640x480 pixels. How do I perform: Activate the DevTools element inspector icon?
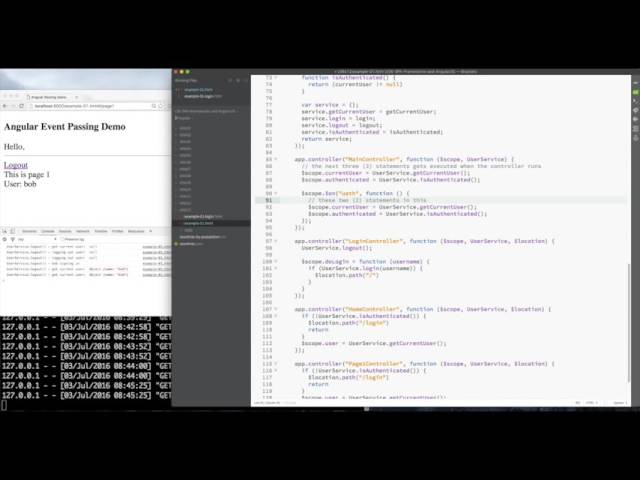point(5,231)
